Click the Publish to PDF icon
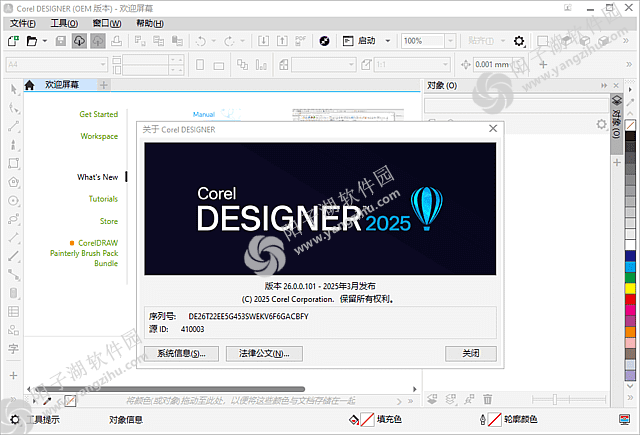Image resolution: width=640 pixels, height=435 pixels. pos(300,41)
